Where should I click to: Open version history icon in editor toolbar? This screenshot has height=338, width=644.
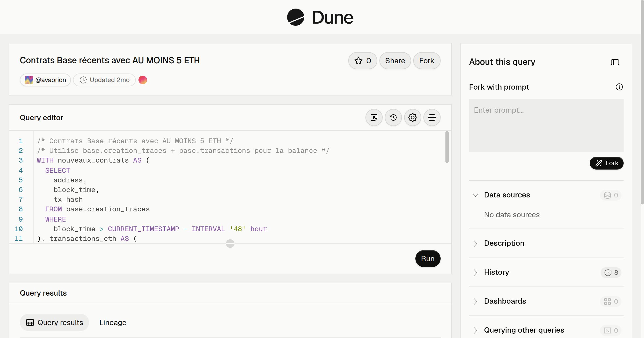393,117
